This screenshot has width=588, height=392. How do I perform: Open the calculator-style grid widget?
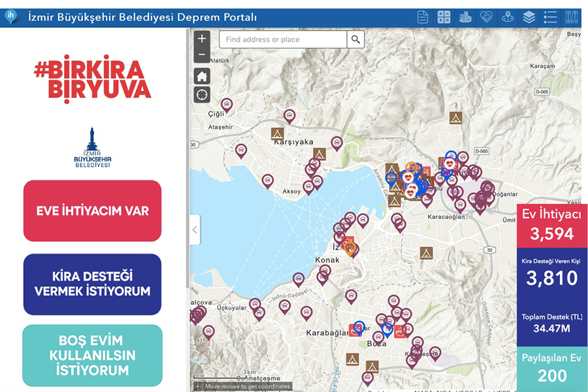[x=444, y=18]
